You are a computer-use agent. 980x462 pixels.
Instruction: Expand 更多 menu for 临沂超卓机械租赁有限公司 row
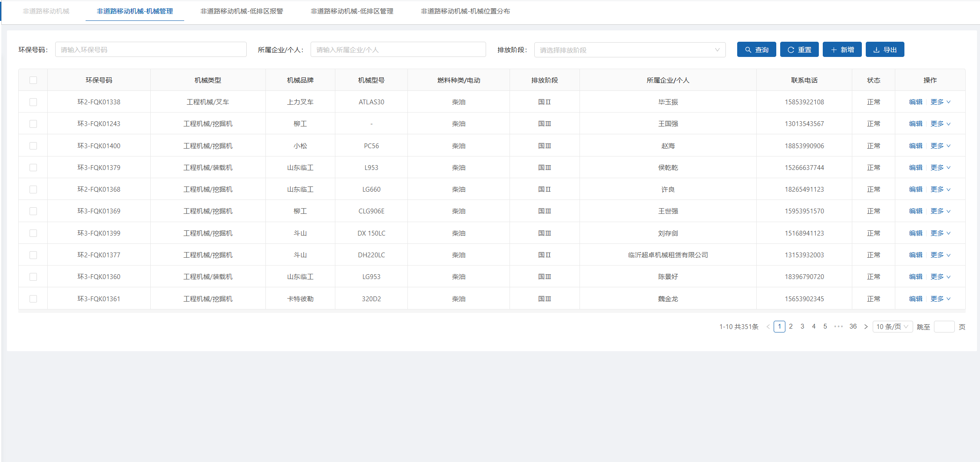coord(940,255)
